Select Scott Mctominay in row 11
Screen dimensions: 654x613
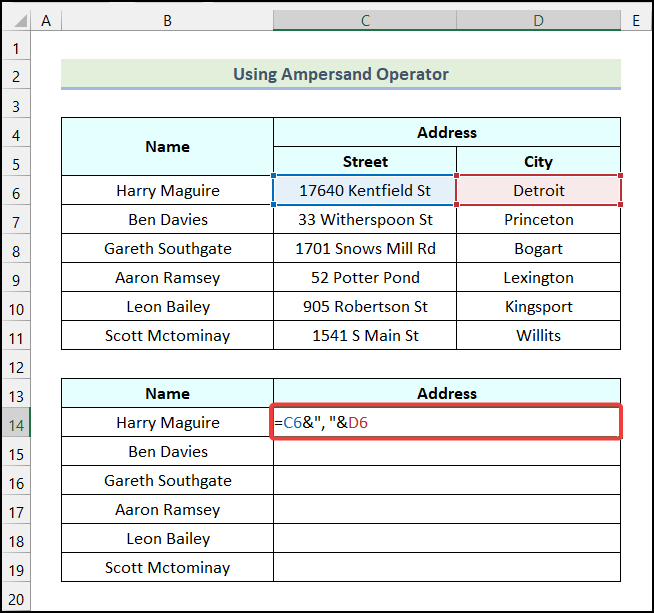click(167, 335)
